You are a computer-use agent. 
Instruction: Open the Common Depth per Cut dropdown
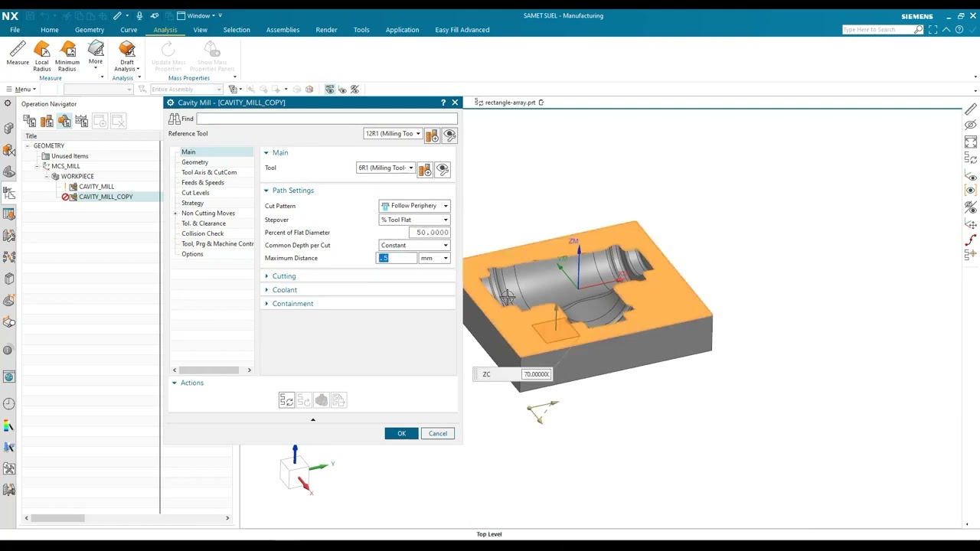[414, 246]
